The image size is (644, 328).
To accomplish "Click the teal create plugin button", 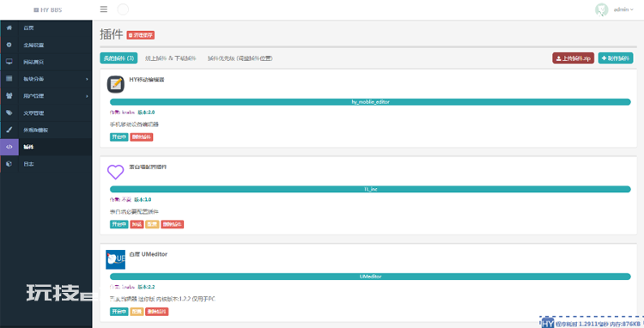I will tap(616, 58).
